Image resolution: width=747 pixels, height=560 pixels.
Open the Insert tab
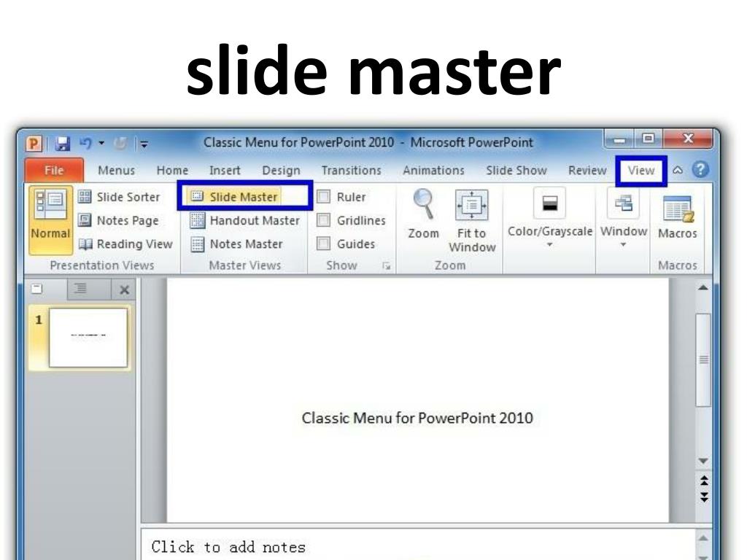(x=225, y=171)
